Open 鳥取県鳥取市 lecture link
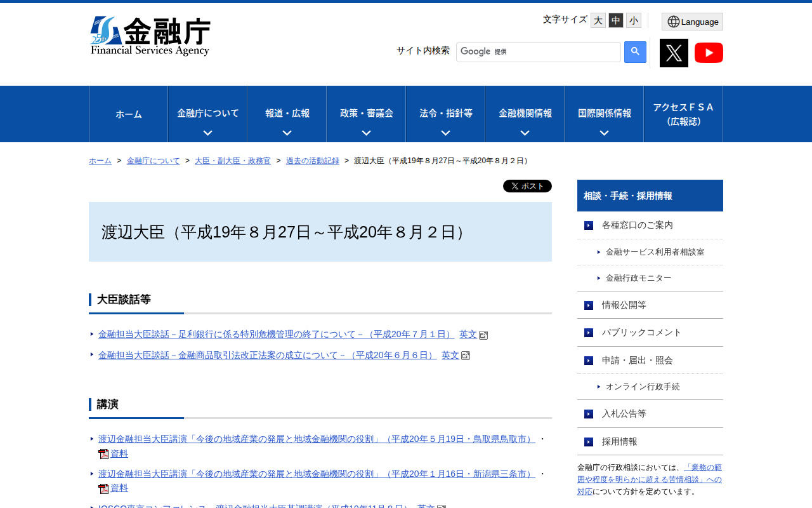This screenshot has height=508, width=812. [317, 439]
